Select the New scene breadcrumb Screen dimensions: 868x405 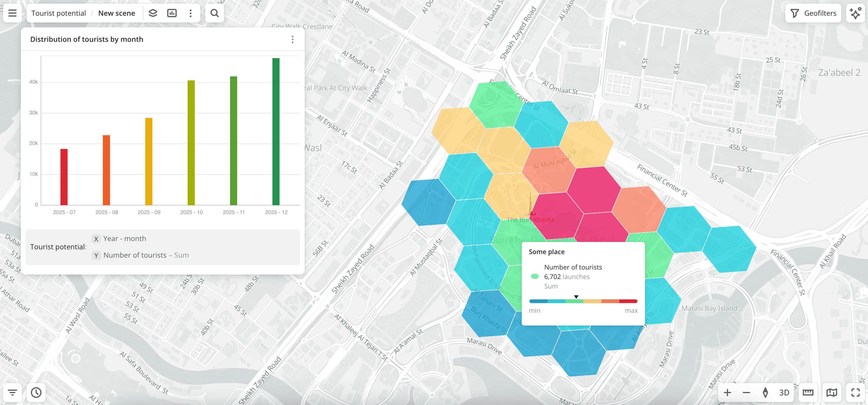point(117,13)
